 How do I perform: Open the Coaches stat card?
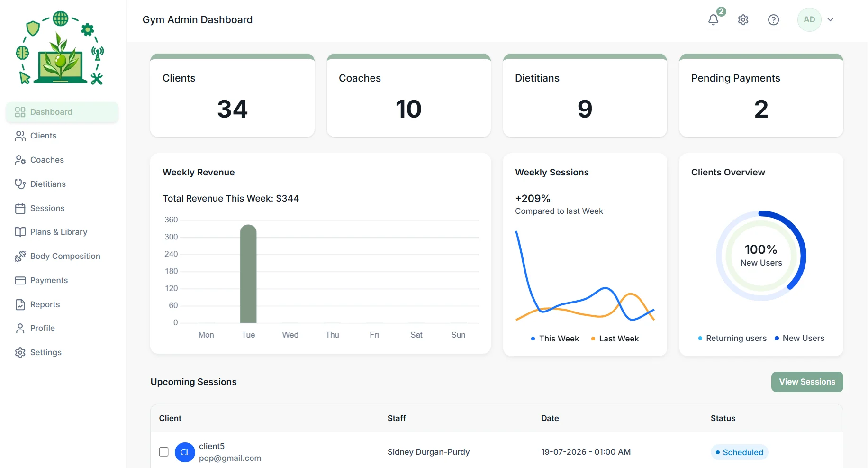[408, 95]
